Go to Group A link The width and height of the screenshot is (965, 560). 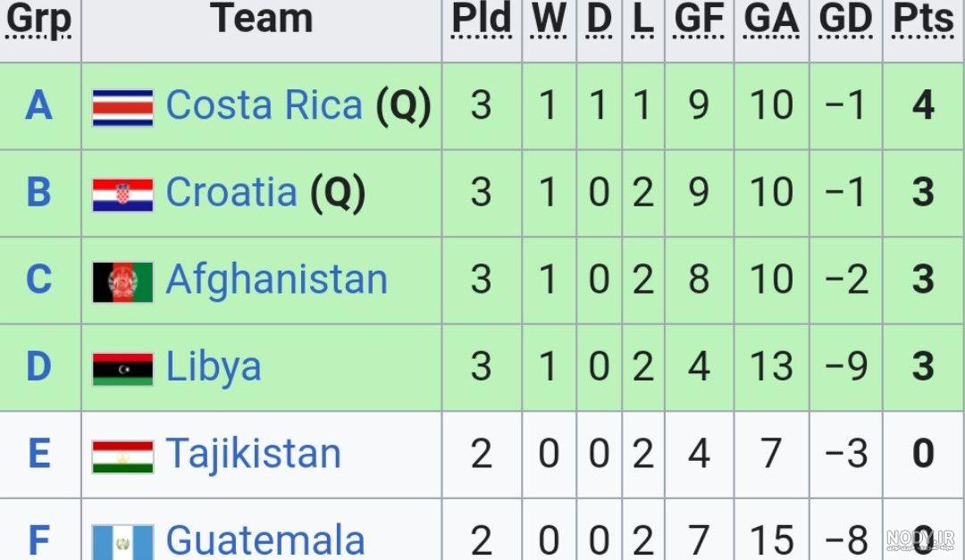click(x=38, y=105)
